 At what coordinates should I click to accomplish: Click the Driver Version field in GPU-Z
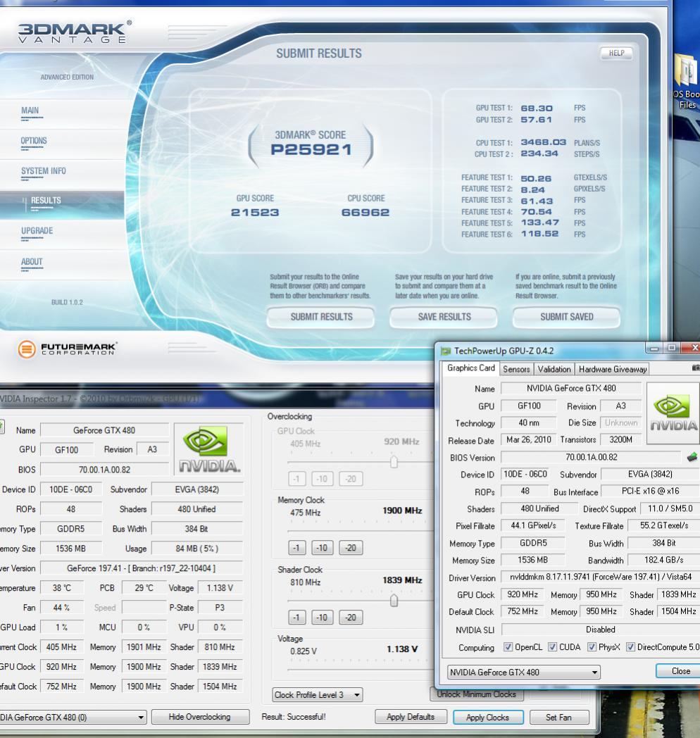pos(600,577)
